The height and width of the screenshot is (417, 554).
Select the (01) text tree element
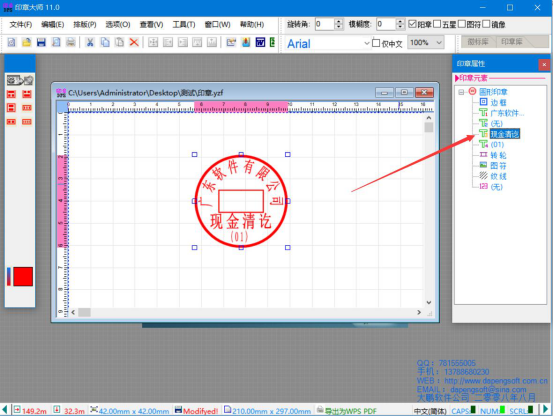[497, 145]
